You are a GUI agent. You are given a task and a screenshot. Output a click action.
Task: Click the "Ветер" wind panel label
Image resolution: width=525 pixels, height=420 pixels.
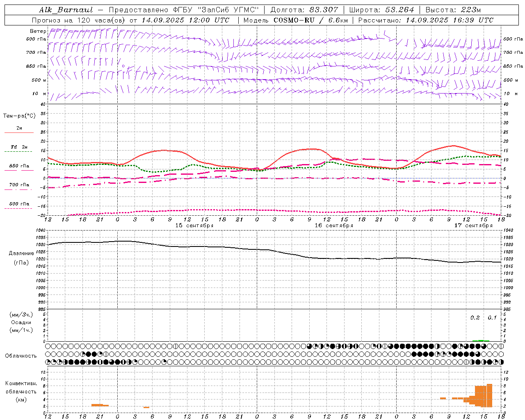(38, 31)
